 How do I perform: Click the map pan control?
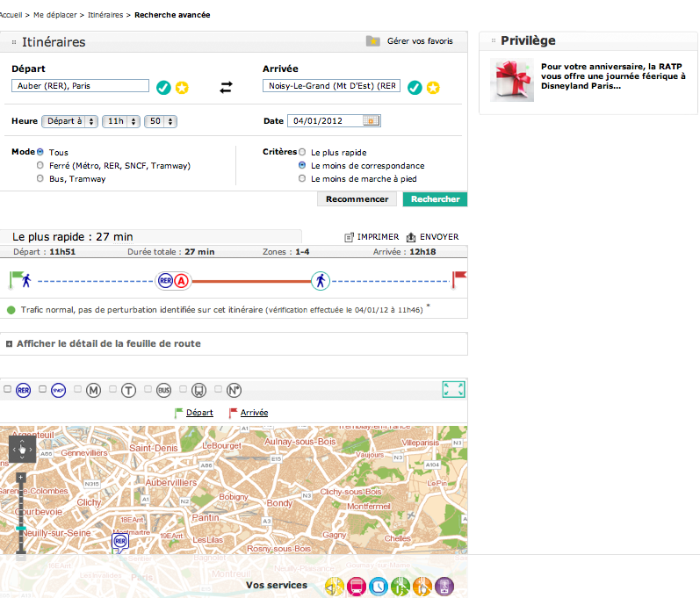(x=22, y=450)
